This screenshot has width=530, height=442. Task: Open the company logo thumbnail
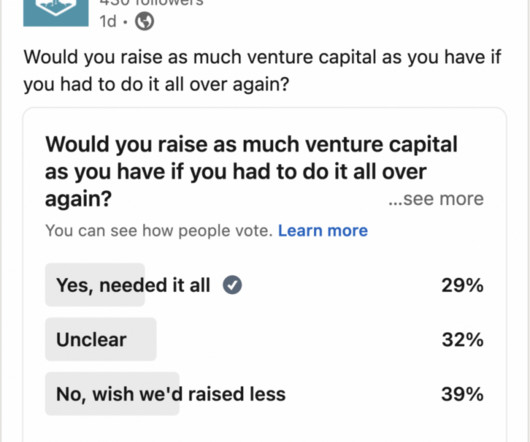[x=56, y=13]
